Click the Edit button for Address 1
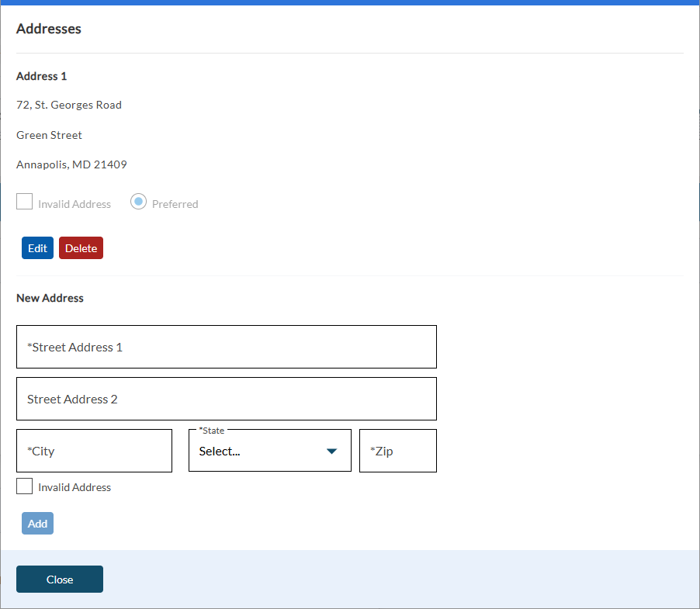This screenshot has height=609, width=700. (x=37, y=248)
